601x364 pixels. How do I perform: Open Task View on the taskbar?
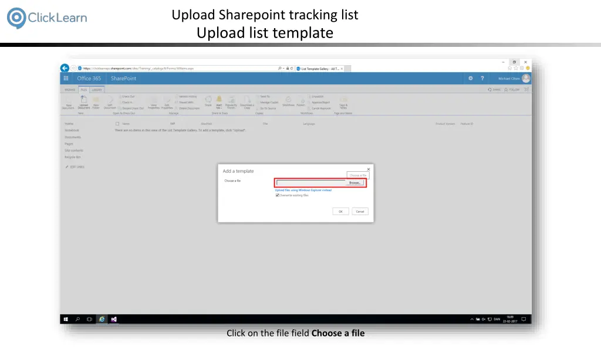tap(89, 319)
